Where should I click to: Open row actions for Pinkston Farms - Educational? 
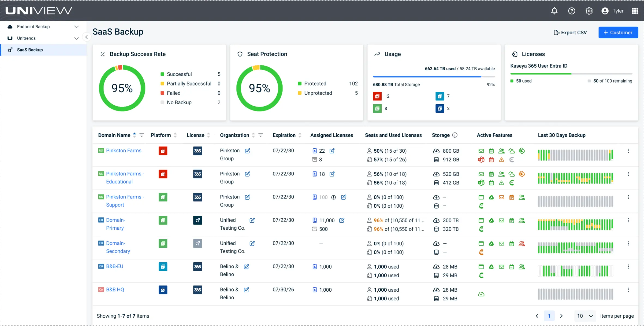click(628, 174)
